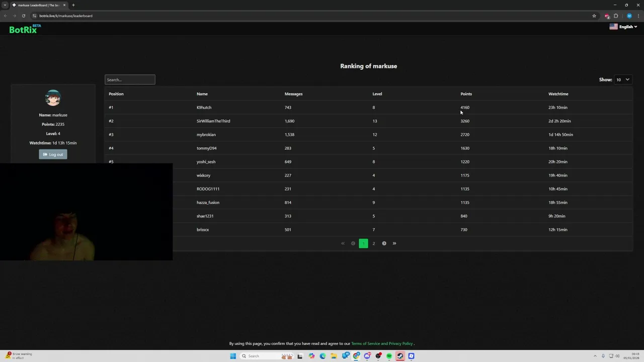The height and width of the screenshot is (362, 644).
Task: Click the 1,690 messages value
Action: (289, 121)
